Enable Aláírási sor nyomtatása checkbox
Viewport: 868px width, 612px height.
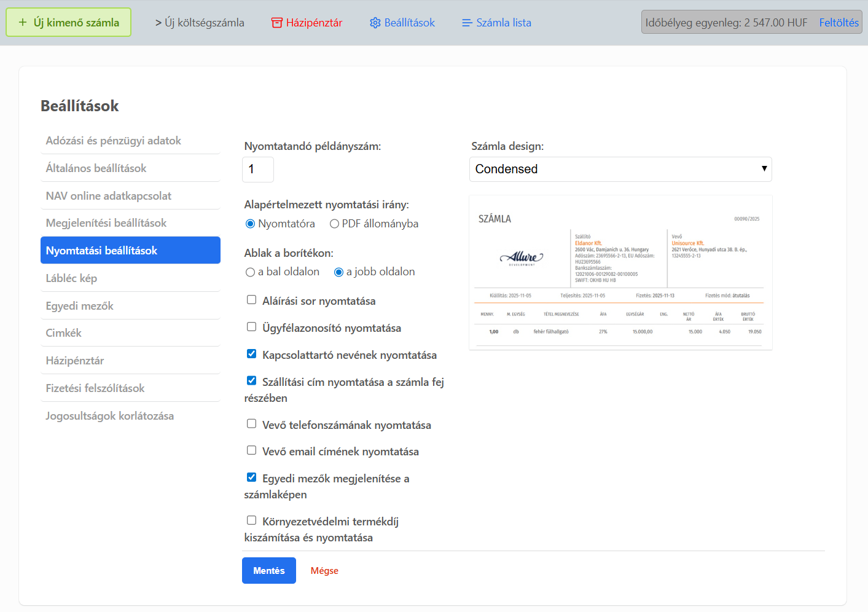point(251,300)
